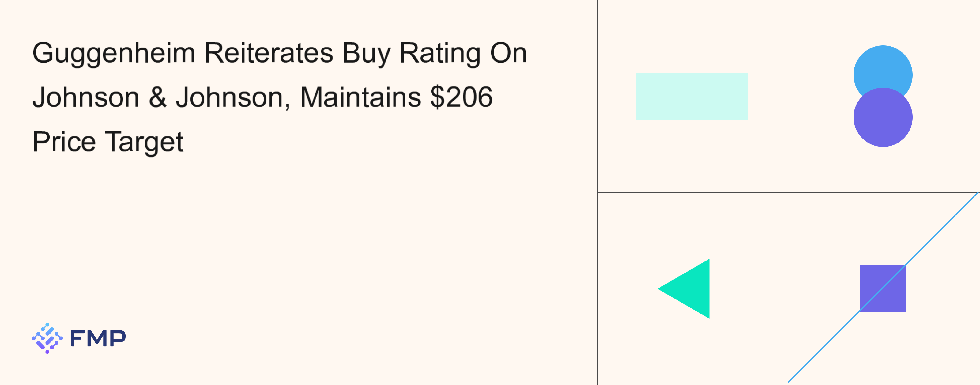Click the purple circle shape
The width and height of the screenshot is (980, 385).
[883, 118]
